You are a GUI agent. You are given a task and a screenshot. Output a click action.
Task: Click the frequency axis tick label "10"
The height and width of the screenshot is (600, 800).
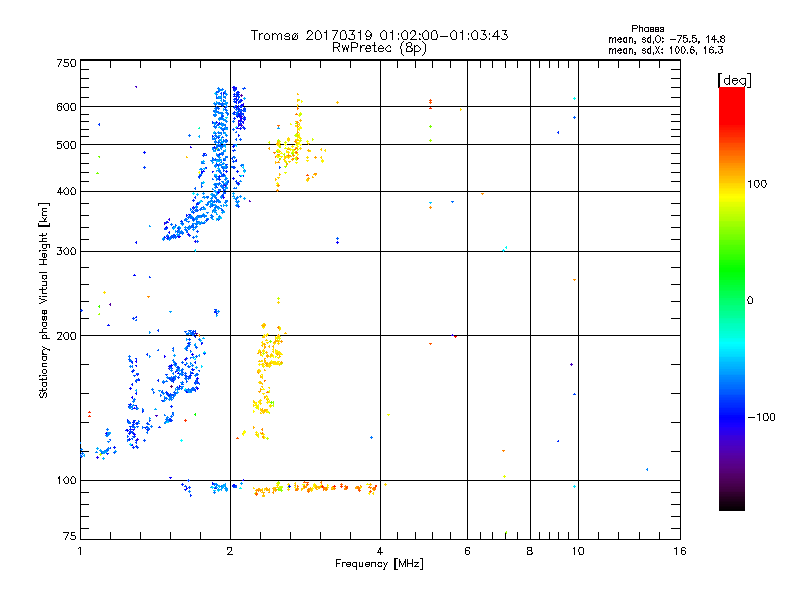[578, 551]
